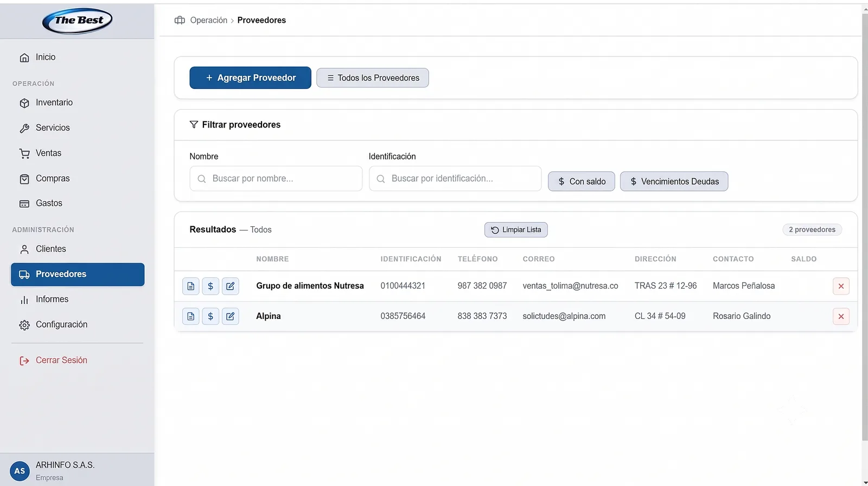The height and width of the screenshot is (486, 868).
Task: Click contact Marcos Peñalosa
Action: (744, 286)
